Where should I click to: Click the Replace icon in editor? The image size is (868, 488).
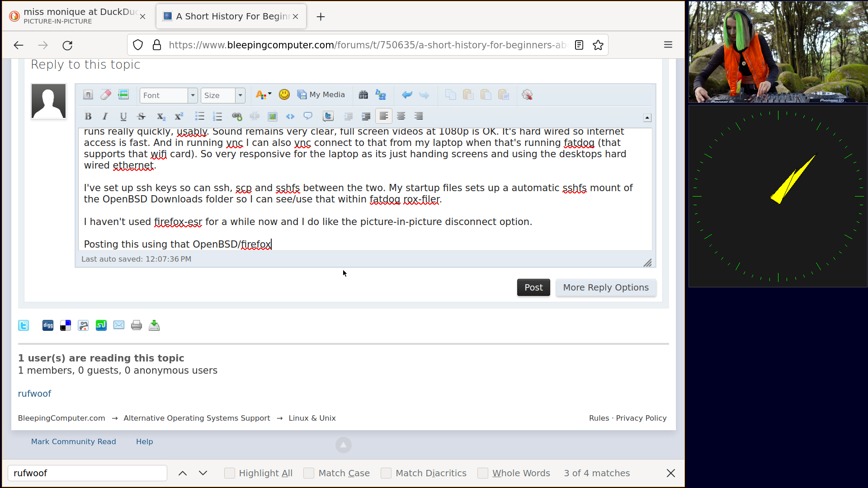[381, 95]
